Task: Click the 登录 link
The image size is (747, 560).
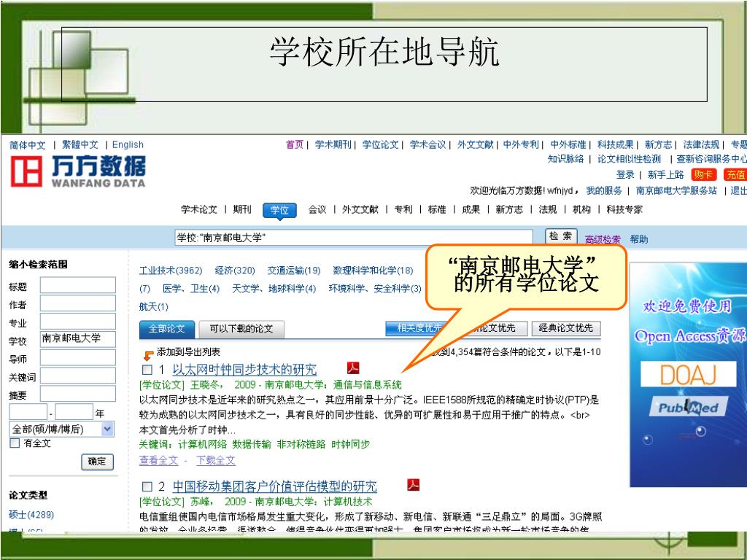Action: [x=625, y=174]
